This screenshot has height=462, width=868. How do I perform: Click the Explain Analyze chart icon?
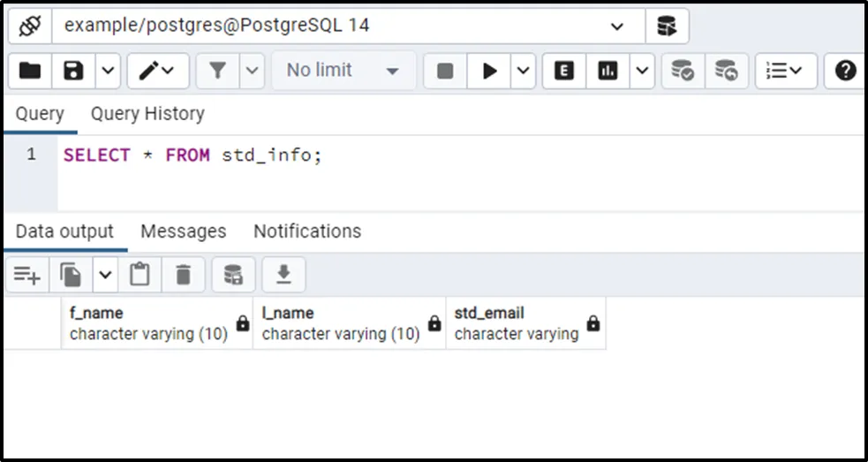608,71
